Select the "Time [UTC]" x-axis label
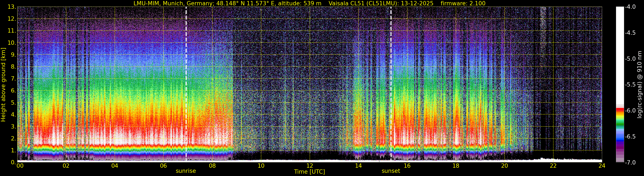This screenshot has height=176, width=644. click(310, 172)
